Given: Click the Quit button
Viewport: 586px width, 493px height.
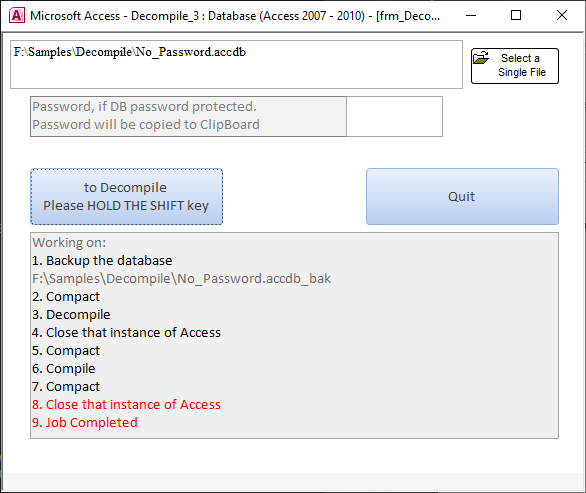Looking at the screenshot, I should (462, 197).
